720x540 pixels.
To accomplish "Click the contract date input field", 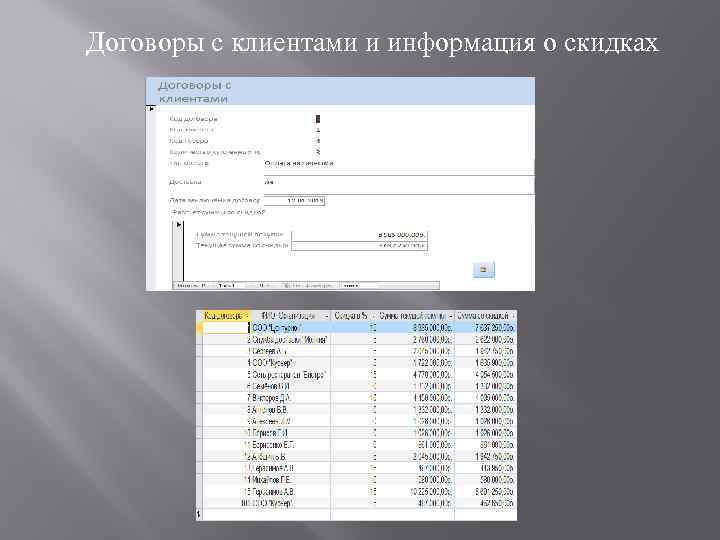I will click(x=295, y=201).
